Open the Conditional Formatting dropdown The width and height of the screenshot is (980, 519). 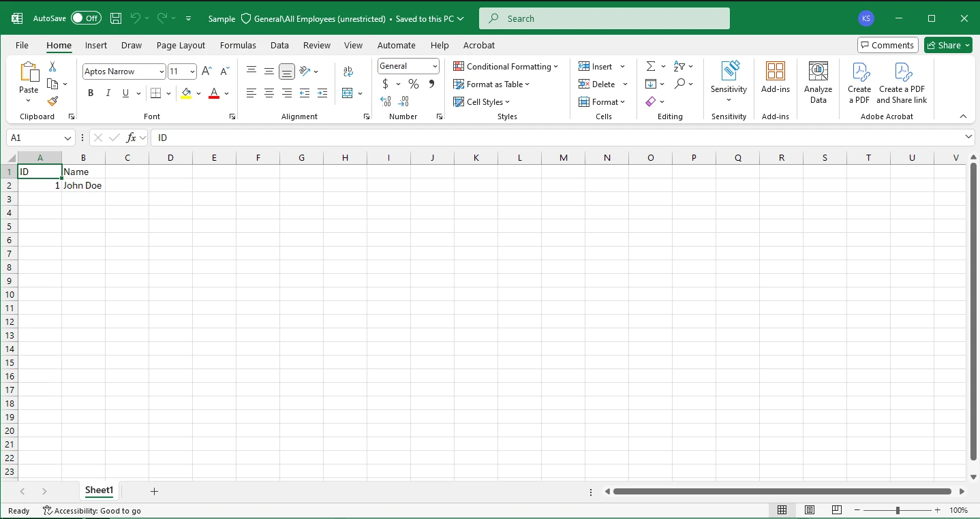pyautogui.click(x=506, y=66)
